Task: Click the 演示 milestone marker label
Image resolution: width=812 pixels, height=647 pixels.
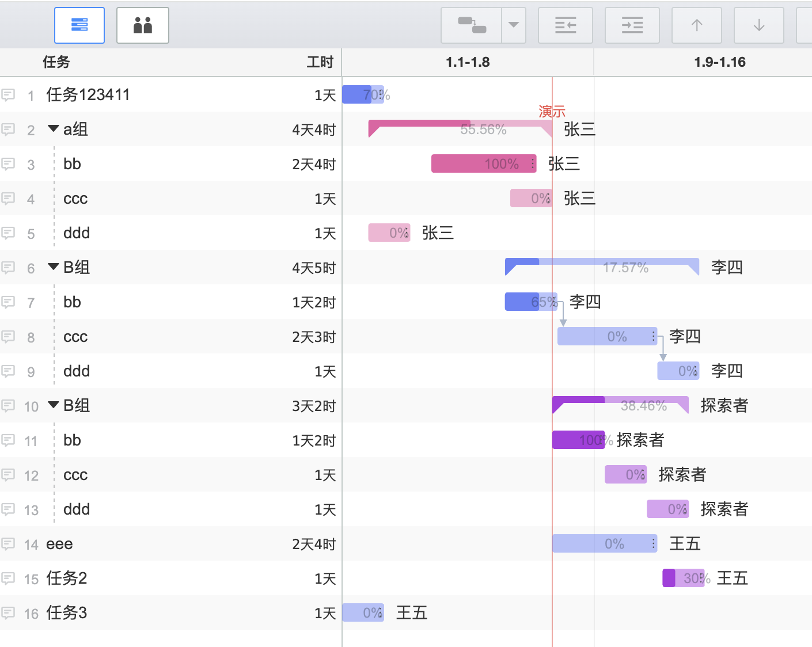Action: (552, 111)
